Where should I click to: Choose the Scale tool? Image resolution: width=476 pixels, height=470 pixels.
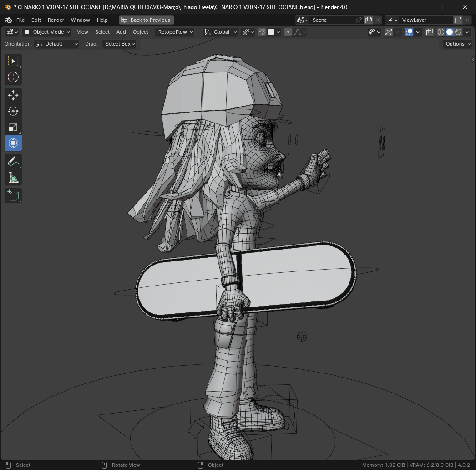[x=13, y=127]
